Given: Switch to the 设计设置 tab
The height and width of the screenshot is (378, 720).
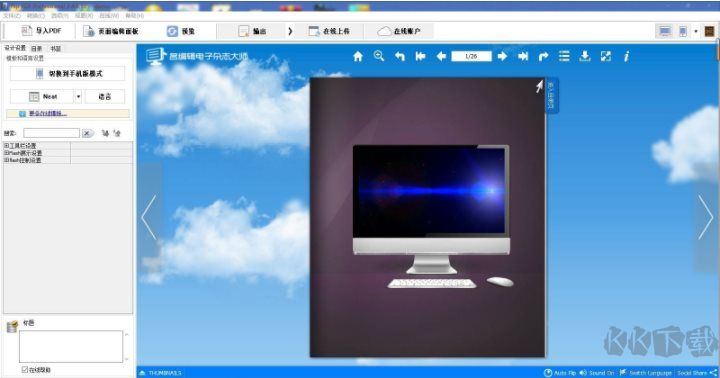Looking at the screenshot, I should (x=15, y=48).
